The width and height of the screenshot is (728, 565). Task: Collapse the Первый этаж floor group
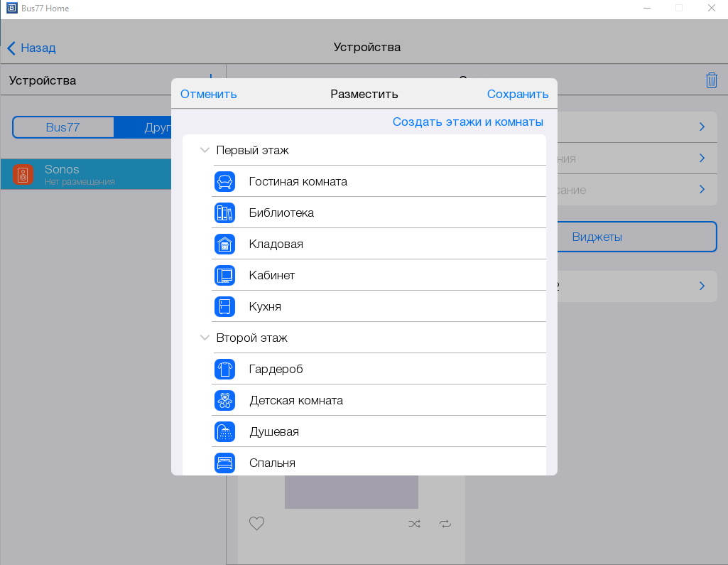pyautogui.click(x=205, y=151)
